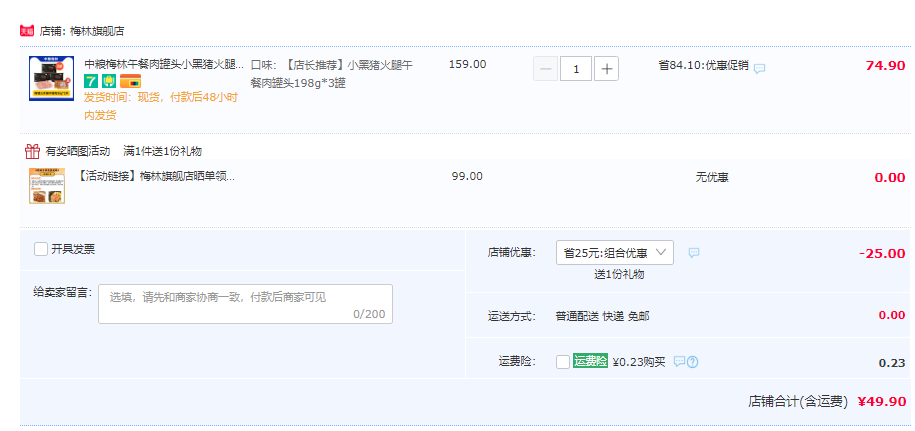Open the 中粮梅林午餐肉罐头 product title

pyautogui.click(x=165, y=65)
